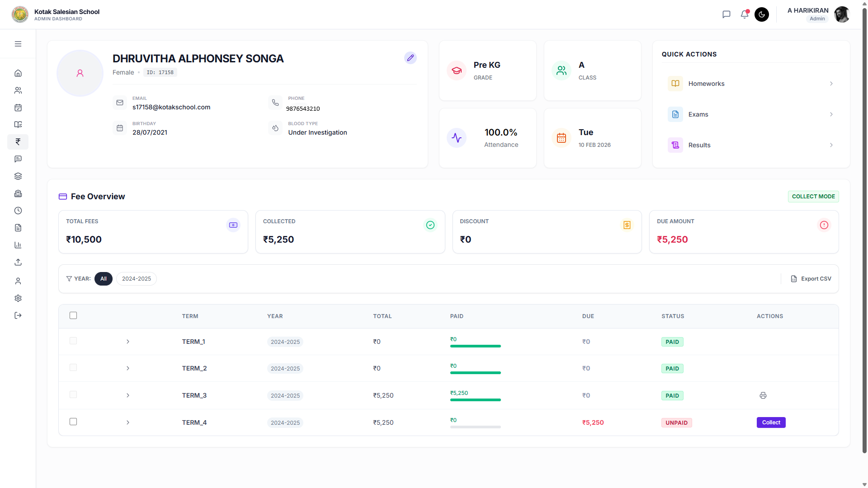Select the Students icon in the sidebar
868x488 pixels.
coord(18,90)
